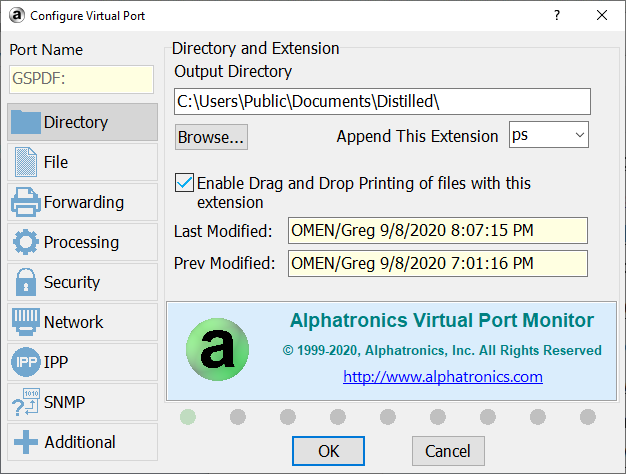Click the SNMP query icon
The image size is (626, 474).
[26, 402]
